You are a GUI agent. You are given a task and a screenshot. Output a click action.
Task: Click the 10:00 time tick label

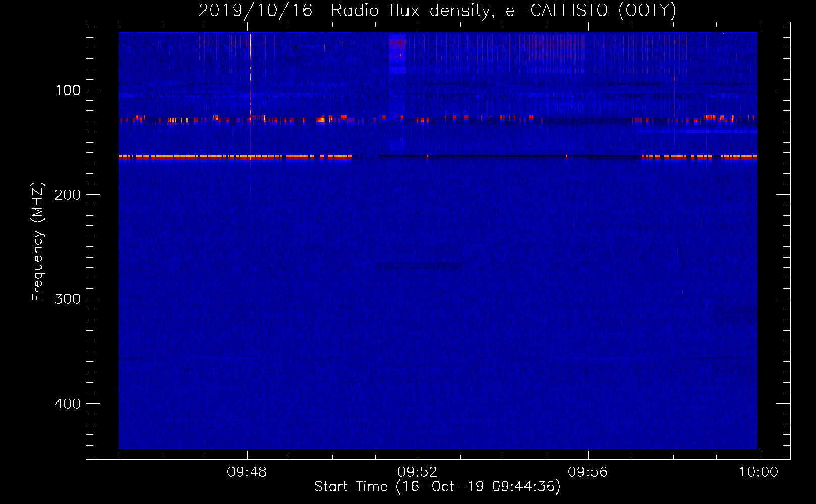click(x=759, y=472)
